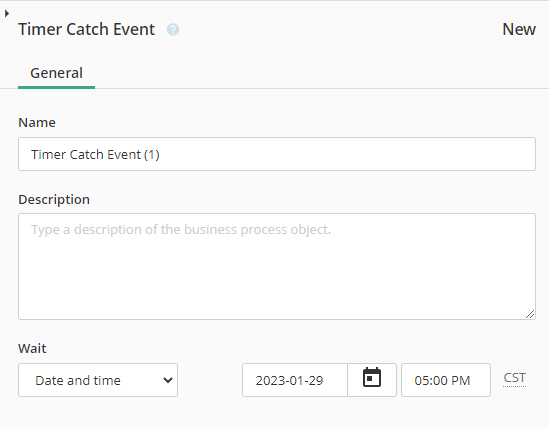The width and height of the screenshot is (549, 429).
Task: Click the chevron on the Date and time select
Action: tap(168, 380)
